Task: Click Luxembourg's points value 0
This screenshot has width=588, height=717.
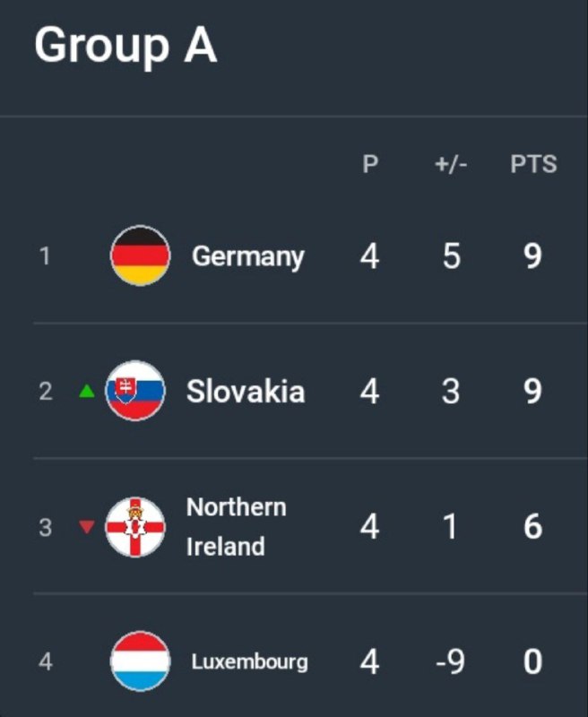Action: pos(533,661)
